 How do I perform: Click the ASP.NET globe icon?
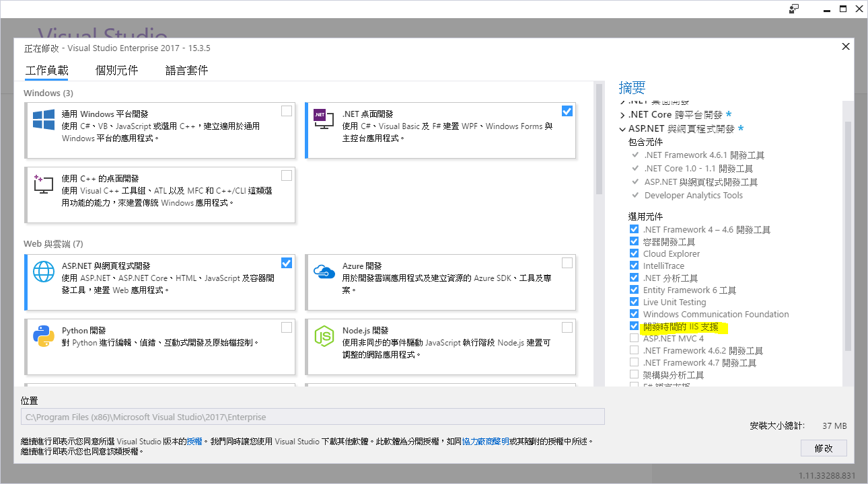coord(44,272)
